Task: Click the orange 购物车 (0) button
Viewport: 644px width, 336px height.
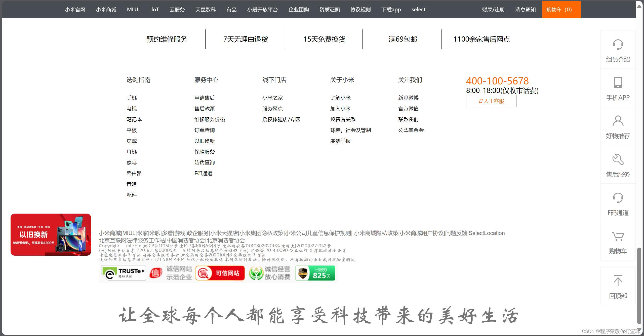Action: (561, 10)
